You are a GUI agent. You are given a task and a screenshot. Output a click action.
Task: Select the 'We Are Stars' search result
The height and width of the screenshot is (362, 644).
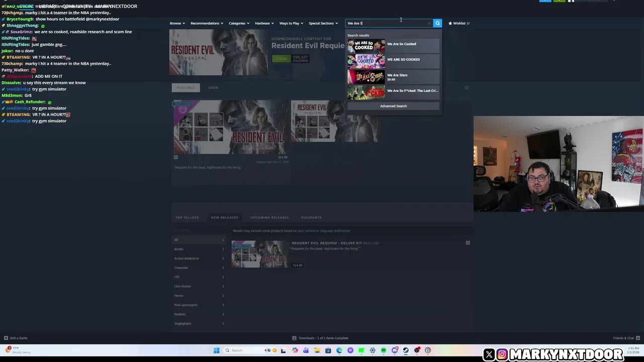click(x=393, y=77)
